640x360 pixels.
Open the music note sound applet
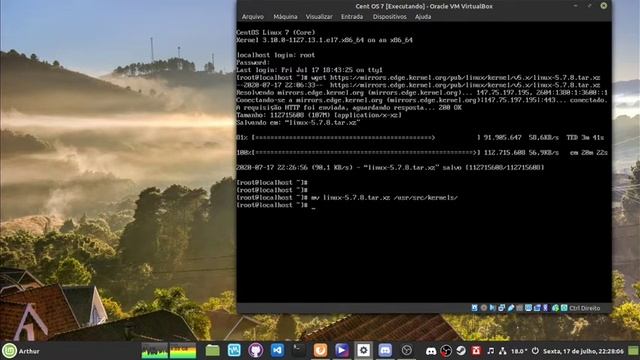491,351
